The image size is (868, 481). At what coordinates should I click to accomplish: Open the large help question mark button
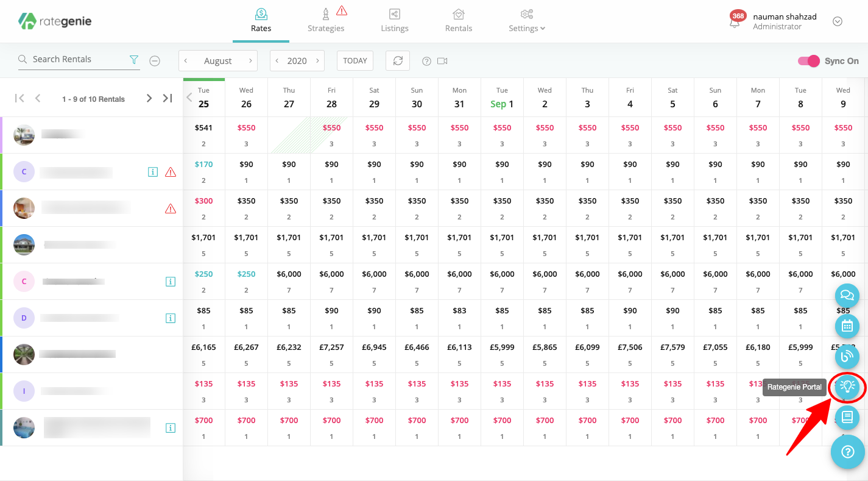[x=848, y=452]
